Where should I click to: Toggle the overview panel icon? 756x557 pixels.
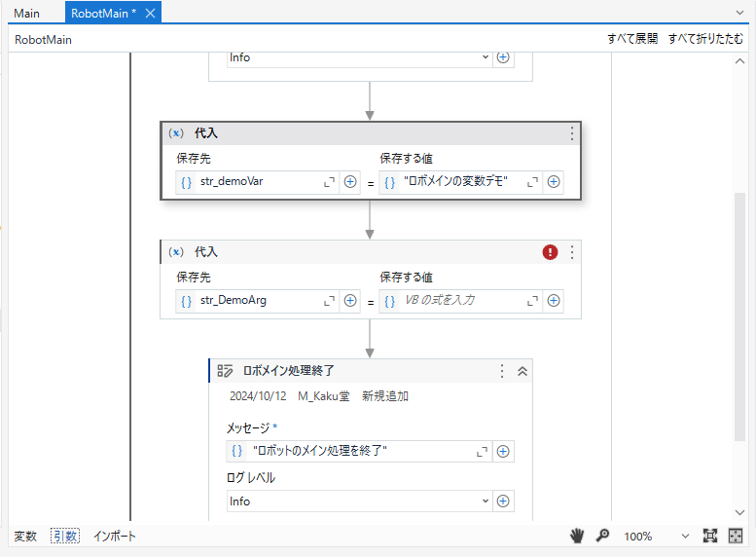click(736, 536)
